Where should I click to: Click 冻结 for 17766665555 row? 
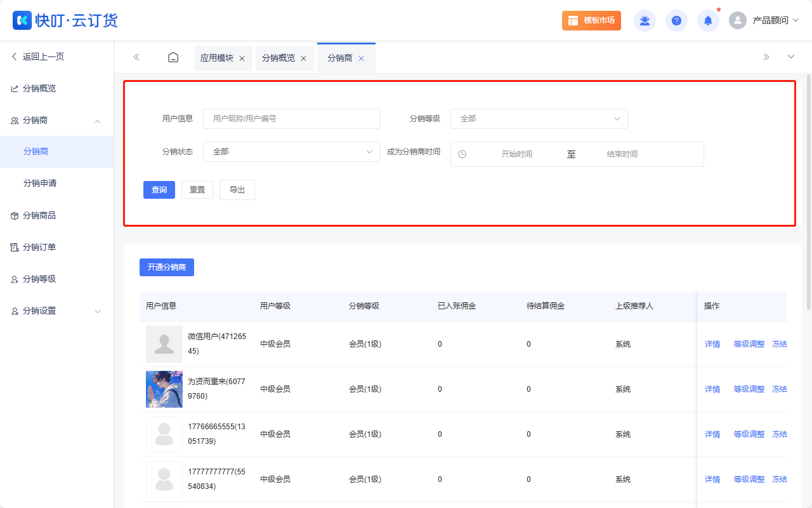point(779,434)
